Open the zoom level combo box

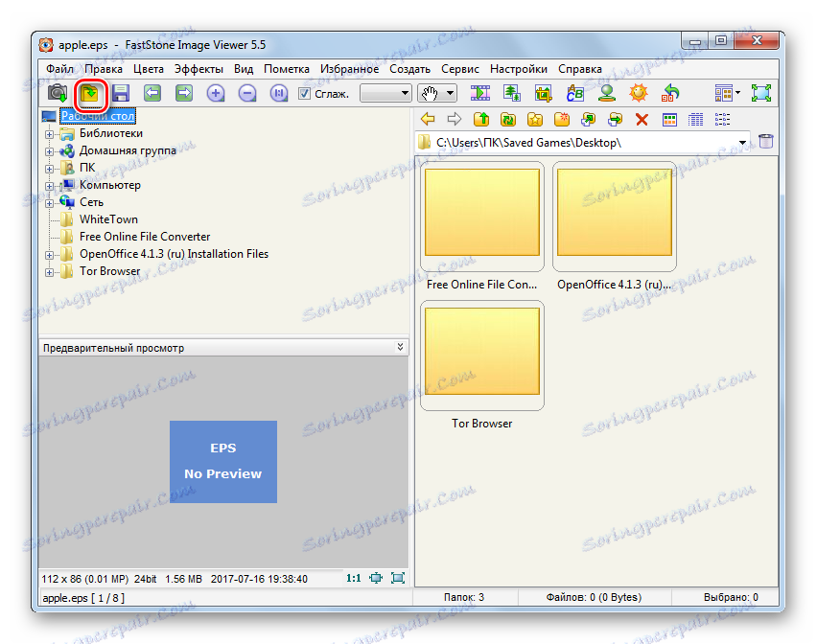pyautogui.click(x=385, y=94)
